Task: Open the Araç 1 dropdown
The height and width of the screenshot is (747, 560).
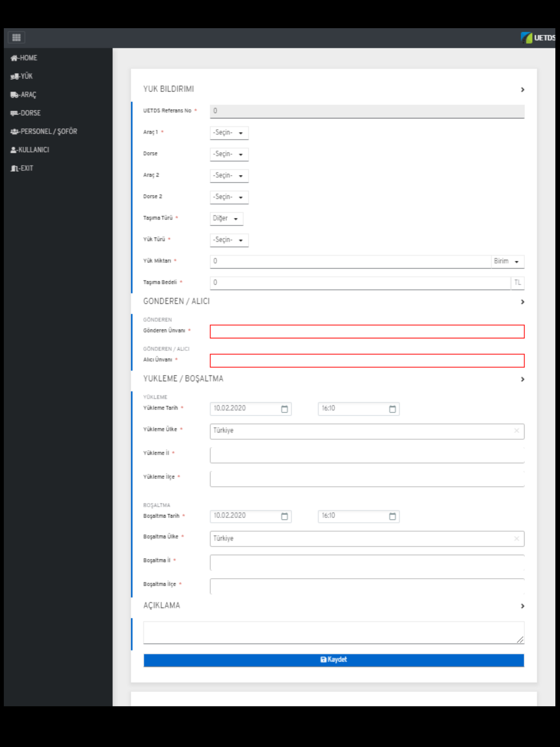Action: click(x=229, y=133)
